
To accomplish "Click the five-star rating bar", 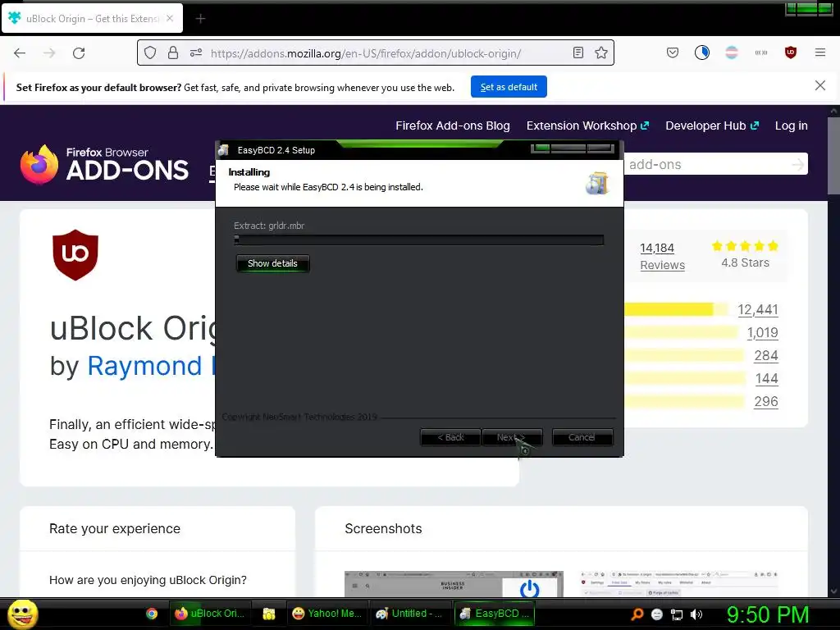I will pos(677,309).
